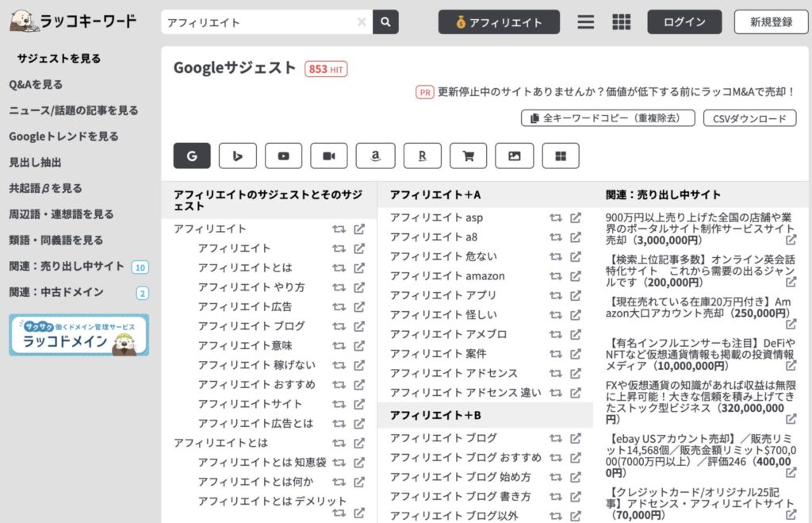Click the 新規登録 button
Screen dimensions: 812x523
click(x=771, y=21)
